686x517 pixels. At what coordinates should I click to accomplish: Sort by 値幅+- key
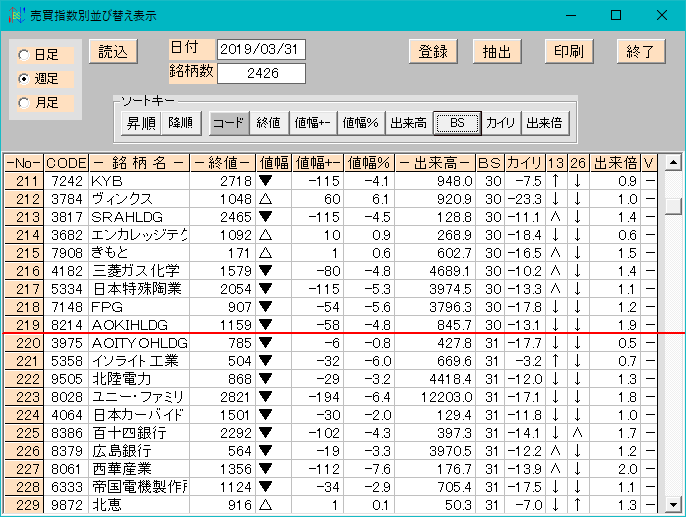click(x=312, y=123)
